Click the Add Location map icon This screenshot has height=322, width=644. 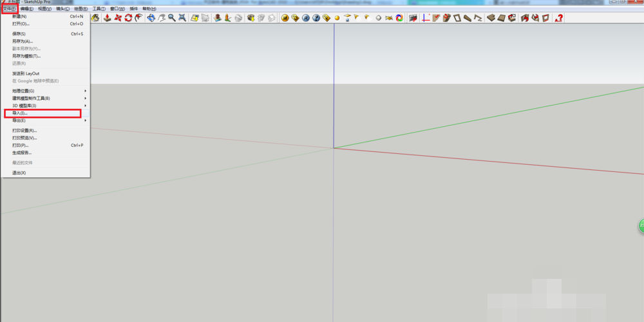click(194, 17)
